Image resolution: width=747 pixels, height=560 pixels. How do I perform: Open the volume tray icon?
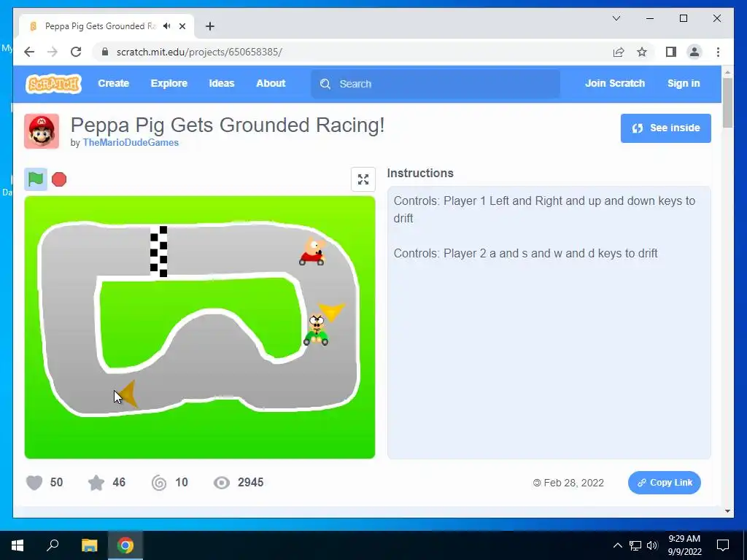(x=652, y=545)
